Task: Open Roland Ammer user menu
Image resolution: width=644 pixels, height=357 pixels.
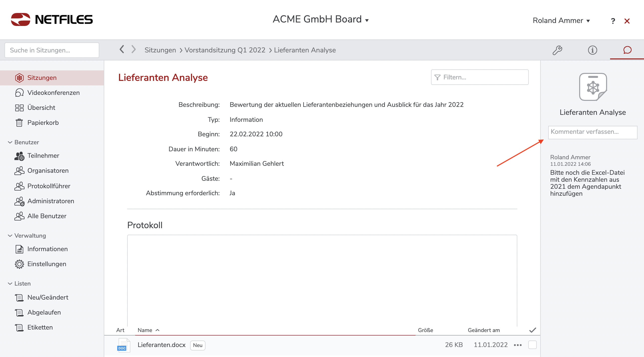Action: (x=561, y=20)
